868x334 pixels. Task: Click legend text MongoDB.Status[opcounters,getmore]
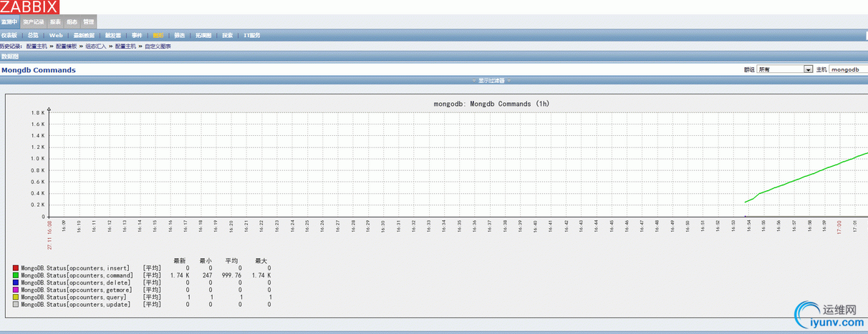[77, 290]
